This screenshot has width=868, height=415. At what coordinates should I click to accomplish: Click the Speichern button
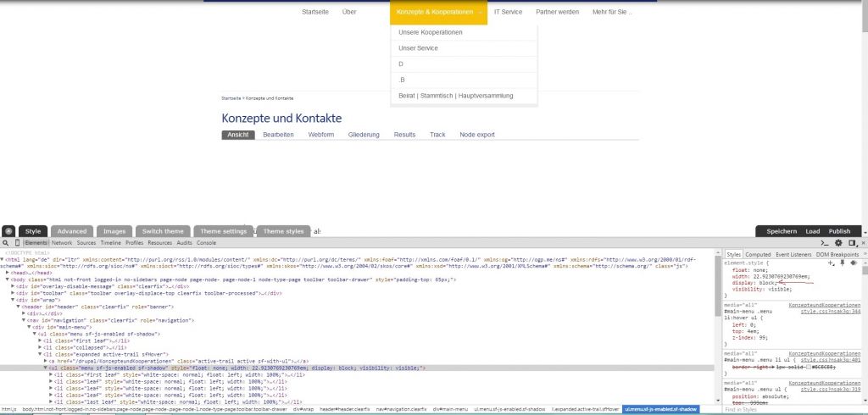point(781,231)
